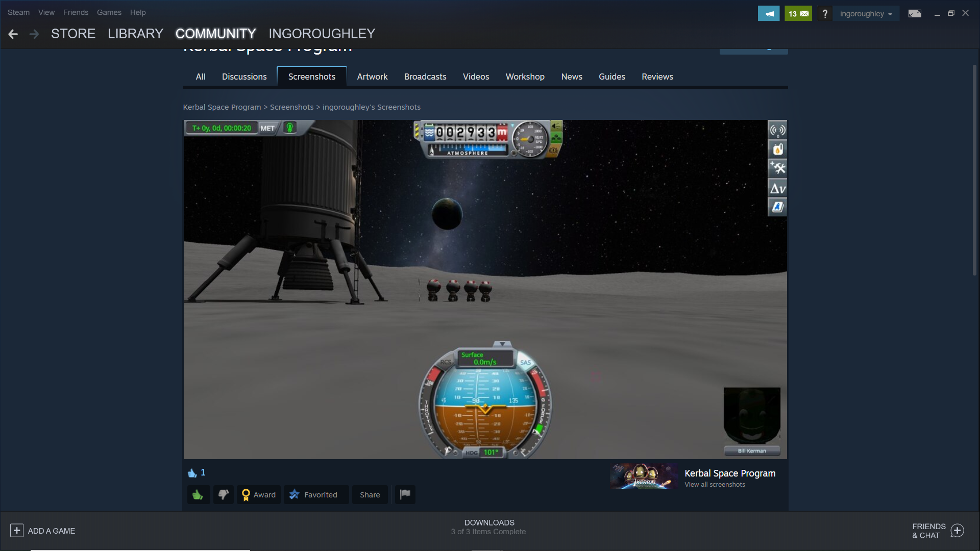
Task: Open the 13 unread messages inbox
Action: 798,14
